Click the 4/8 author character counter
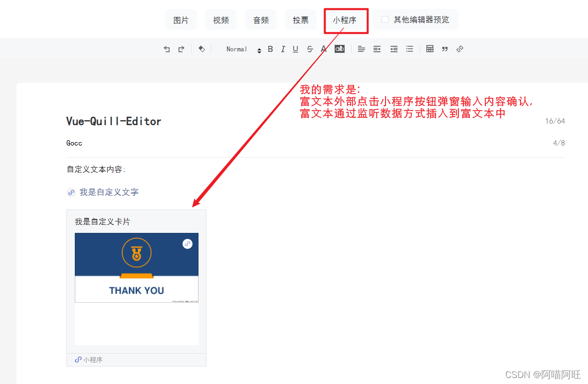Screen dimensions: 588x384 pos(559,143)
